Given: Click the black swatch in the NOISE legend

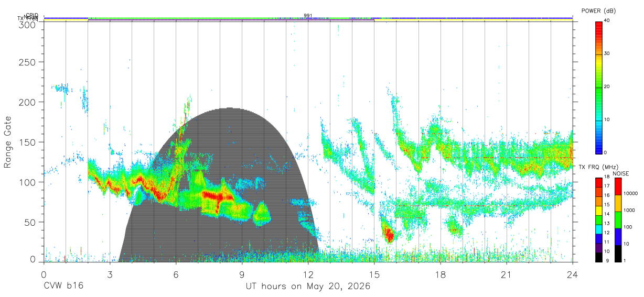Looking at the screenshot, I should [617, 253].
